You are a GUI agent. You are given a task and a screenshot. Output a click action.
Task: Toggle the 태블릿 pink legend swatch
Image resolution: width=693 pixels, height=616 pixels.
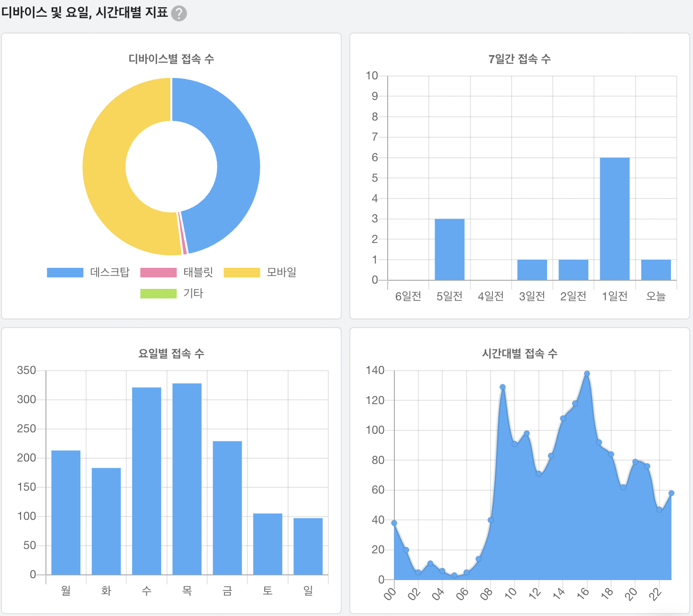coord(158,272)
